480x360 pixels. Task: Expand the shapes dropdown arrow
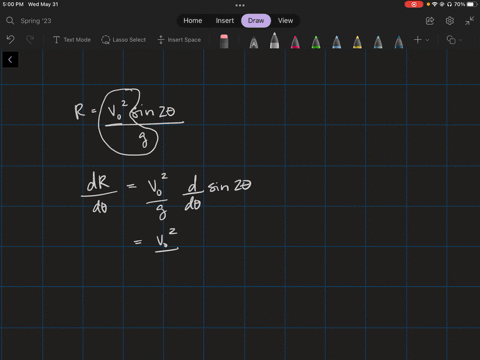[x=461, y=40]
